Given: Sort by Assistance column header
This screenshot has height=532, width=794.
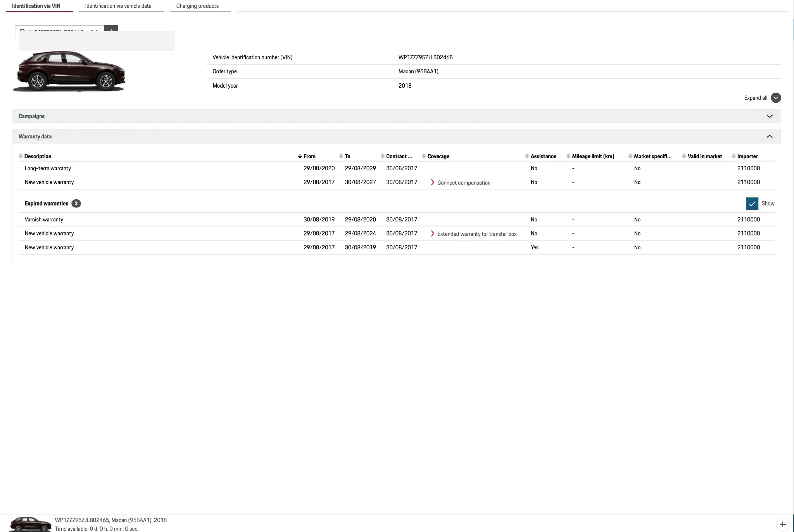Looking at the screenshot, I should pos(543,156).
